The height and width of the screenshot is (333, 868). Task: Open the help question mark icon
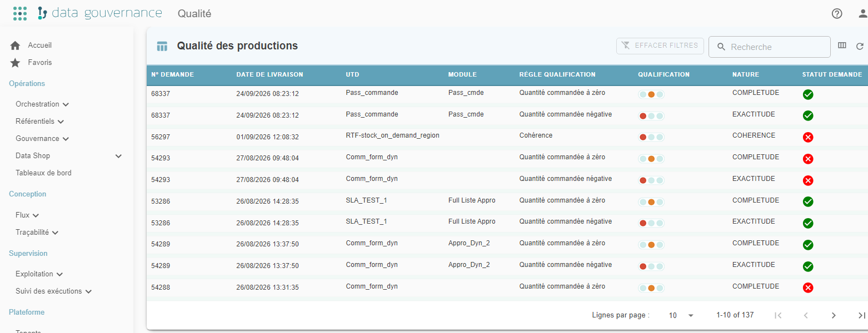837,14
